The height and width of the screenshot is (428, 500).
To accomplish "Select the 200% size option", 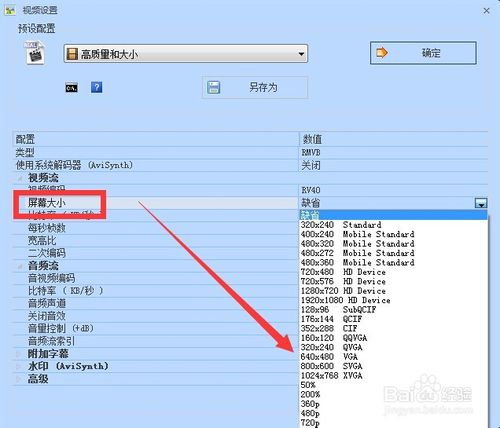I will (393, 394).
